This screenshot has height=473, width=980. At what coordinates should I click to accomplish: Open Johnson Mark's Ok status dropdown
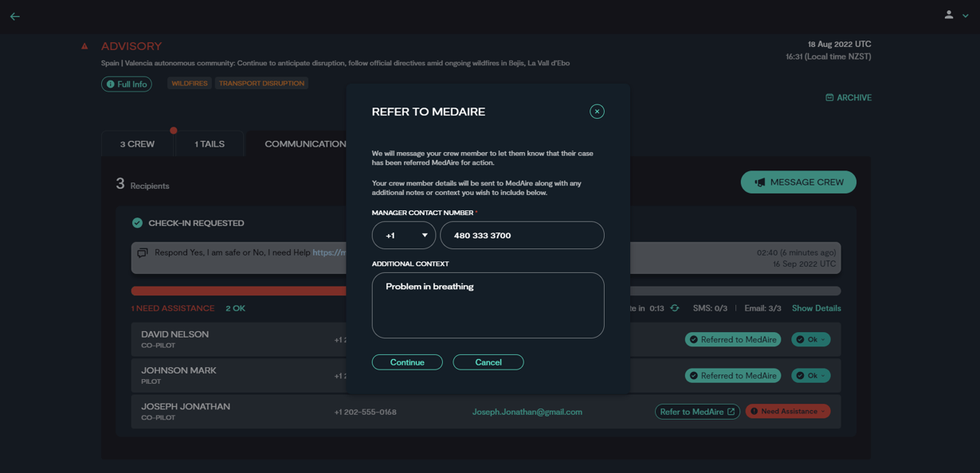click(x=811, y=376)
